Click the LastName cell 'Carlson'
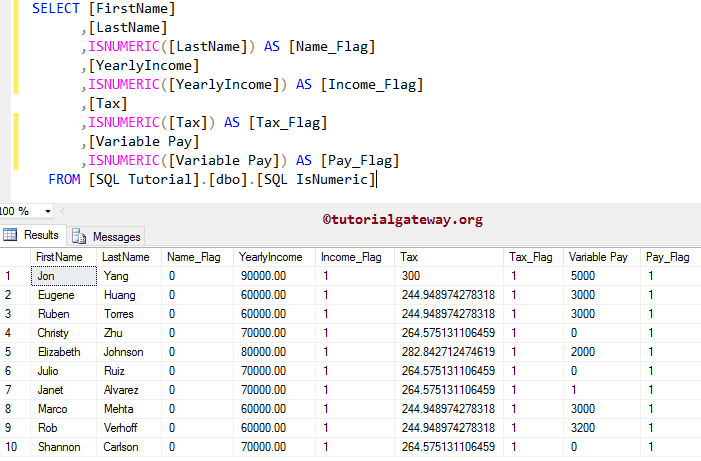This screenshot has width=701, height=461. pyautogui.click(x=129, y=447)
